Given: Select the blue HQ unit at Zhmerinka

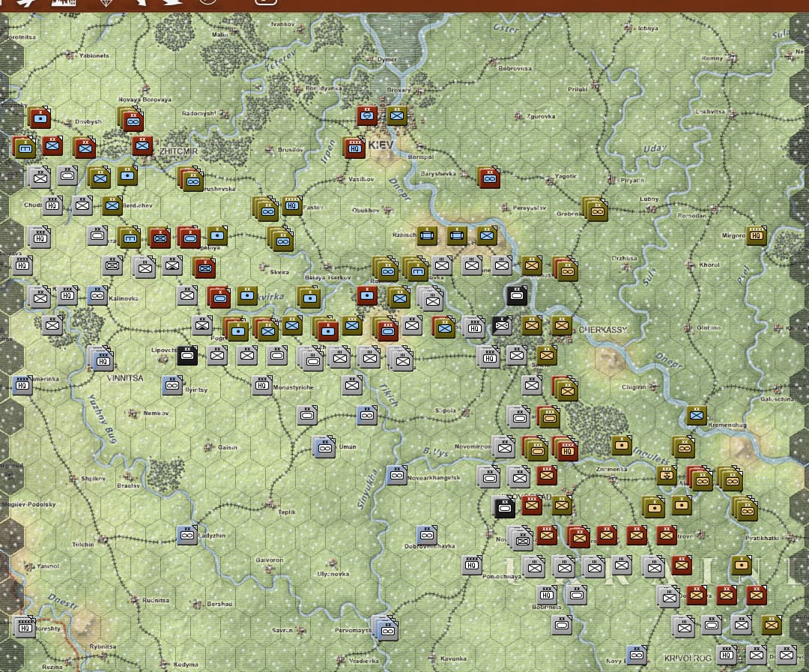Looking at the screenshot, I should [x=22, y=385].
